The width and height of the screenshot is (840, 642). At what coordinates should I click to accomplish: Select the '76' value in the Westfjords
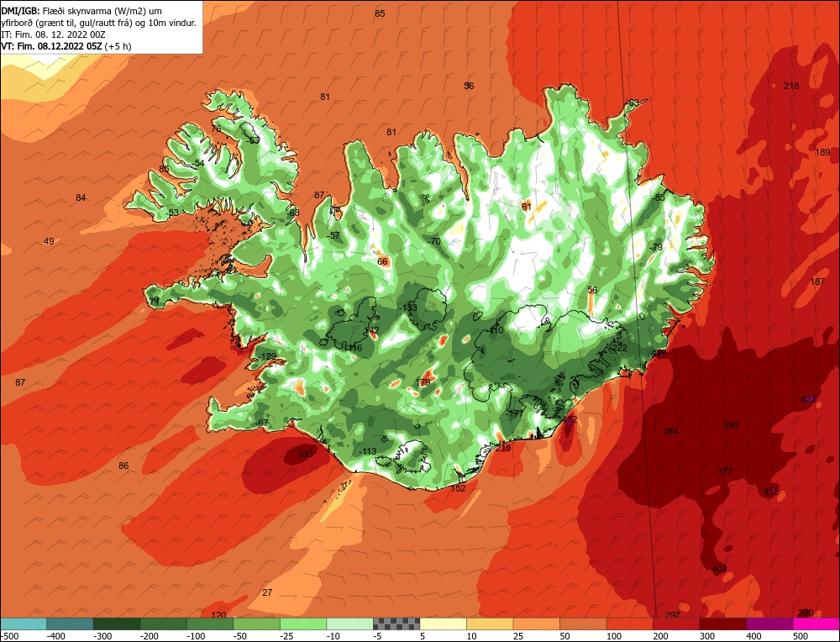click(216, 129)
